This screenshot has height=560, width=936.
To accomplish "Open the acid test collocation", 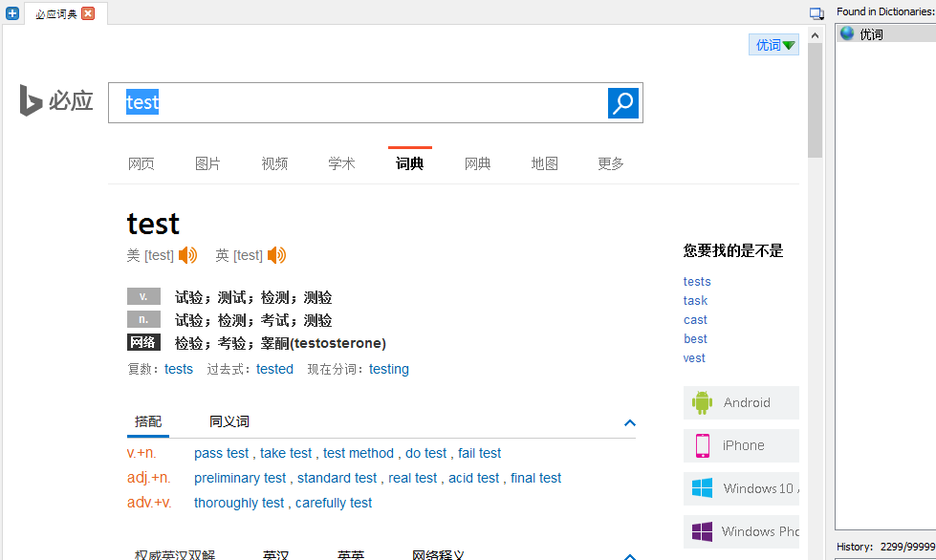I will click(x=474, y=479).
